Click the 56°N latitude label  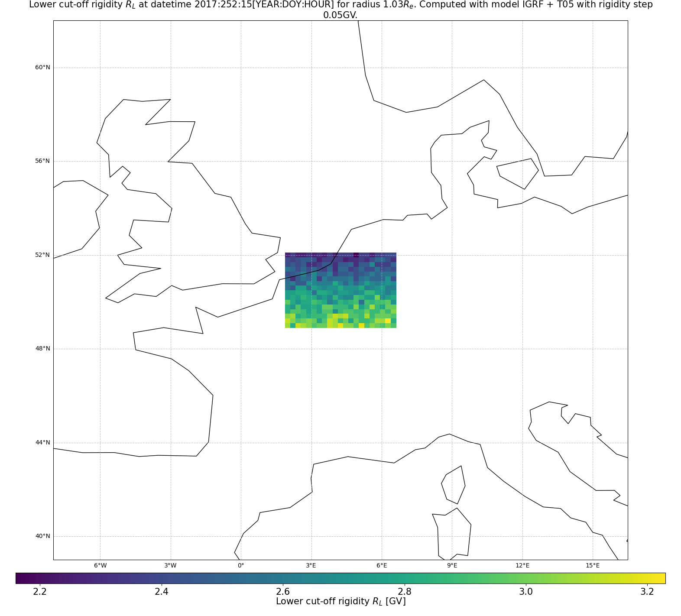coord(42,161)
